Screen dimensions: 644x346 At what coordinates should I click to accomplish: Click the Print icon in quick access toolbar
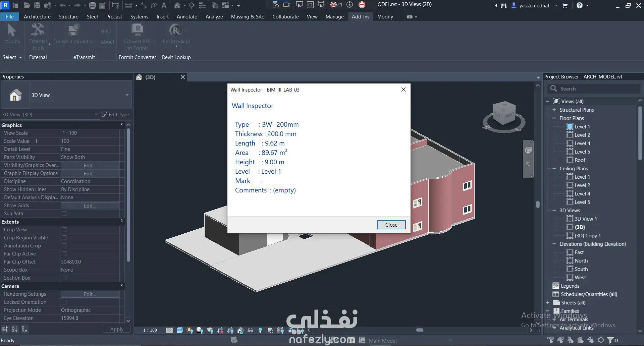point(93,5)
